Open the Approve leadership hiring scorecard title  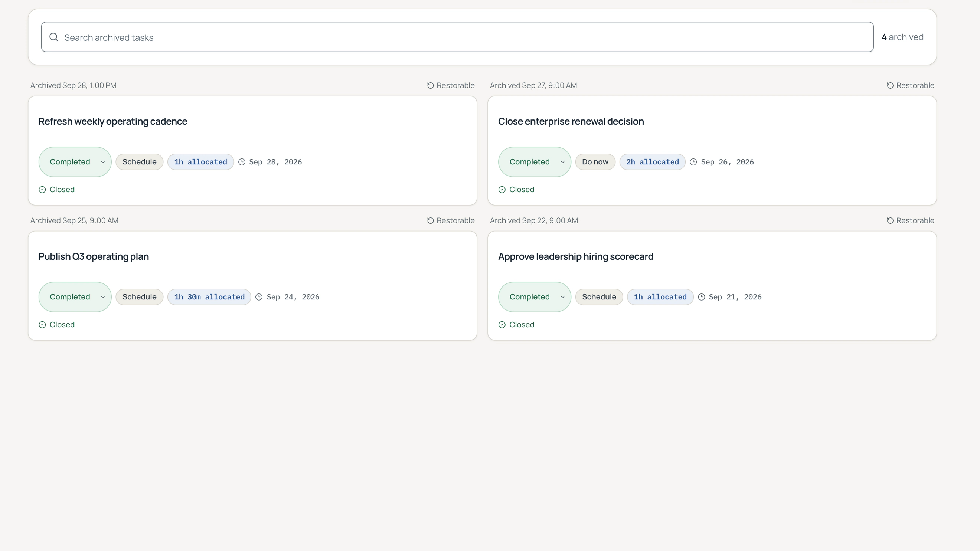click(576, 257)
